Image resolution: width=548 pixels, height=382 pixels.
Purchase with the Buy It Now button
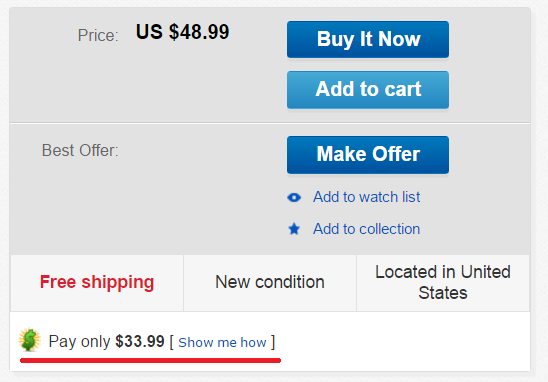tap(368, 39)
